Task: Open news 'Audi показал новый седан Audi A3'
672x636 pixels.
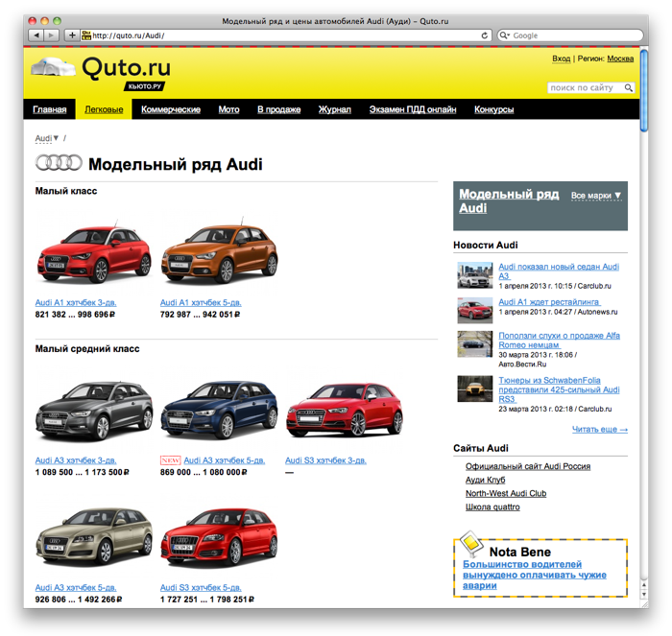Action: pos(559,271)
